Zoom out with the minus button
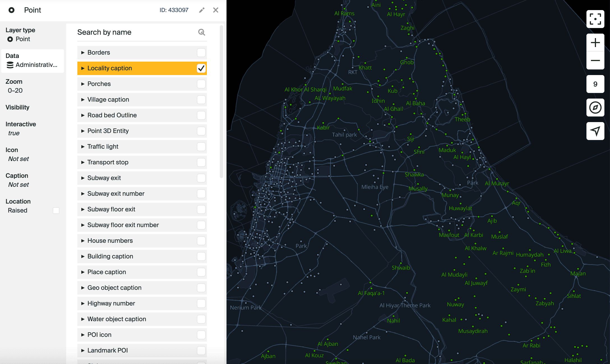The image size is (610, 364). point(595,60)
